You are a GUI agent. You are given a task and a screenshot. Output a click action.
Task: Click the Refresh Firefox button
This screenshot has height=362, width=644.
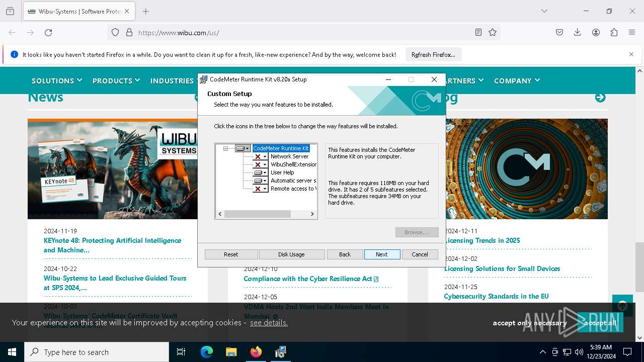click(x=433, y=54)
